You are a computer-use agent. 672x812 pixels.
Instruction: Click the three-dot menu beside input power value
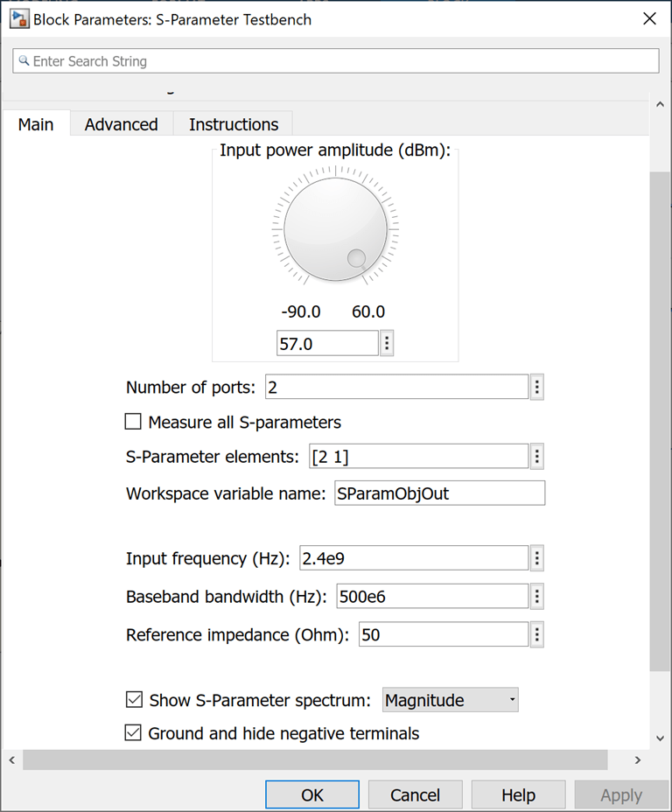point(387,344)
